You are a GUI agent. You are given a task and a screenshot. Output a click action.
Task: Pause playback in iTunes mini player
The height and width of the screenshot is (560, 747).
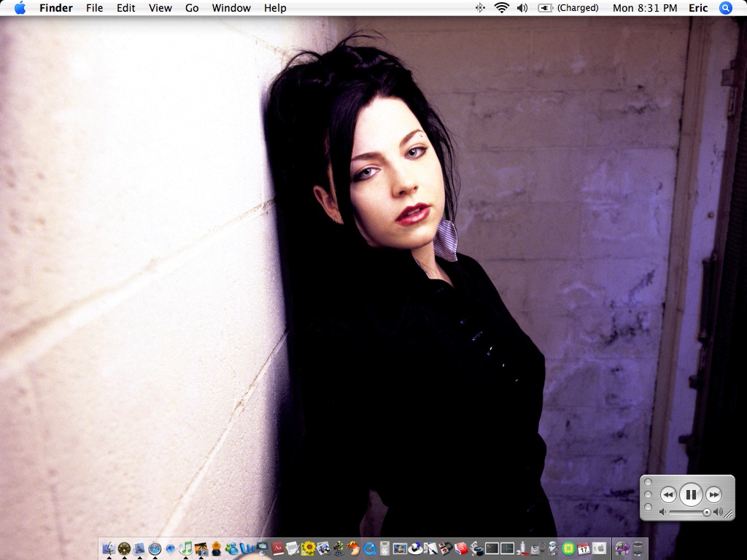pyautogui.click(x=691, y=495)
